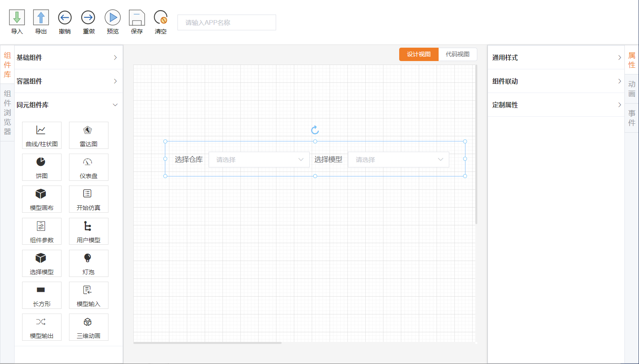
Task: Open the 动画 side tab
Action: tap(632, 89)
